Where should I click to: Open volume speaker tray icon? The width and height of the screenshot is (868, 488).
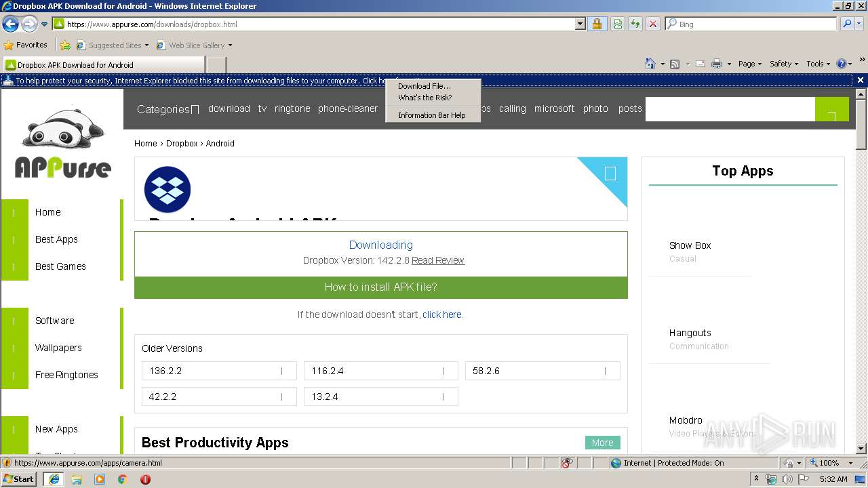(787, 479)
